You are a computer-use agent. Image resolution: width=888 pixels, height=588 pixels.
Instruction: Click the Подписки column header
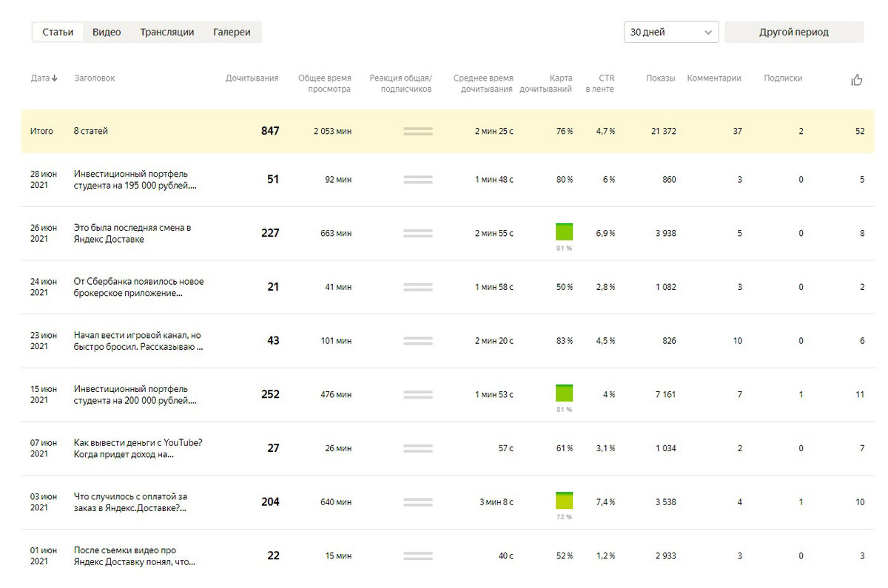click(783, 78)
